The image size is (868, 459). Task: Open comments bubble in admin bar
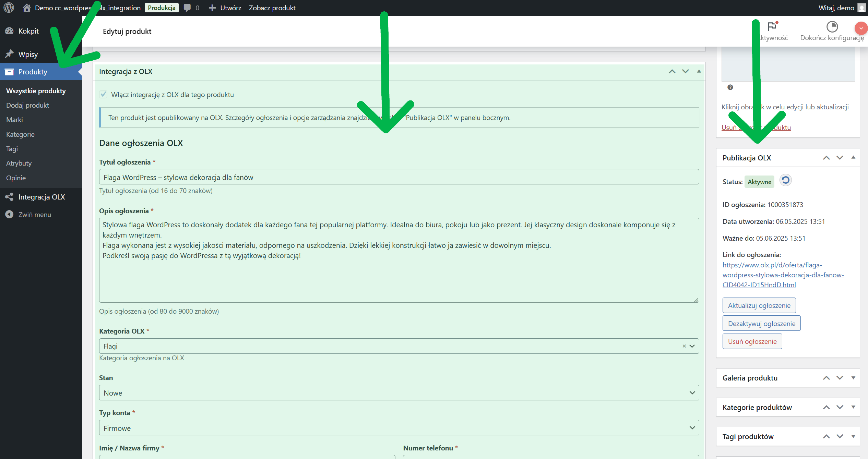[187, 8]
